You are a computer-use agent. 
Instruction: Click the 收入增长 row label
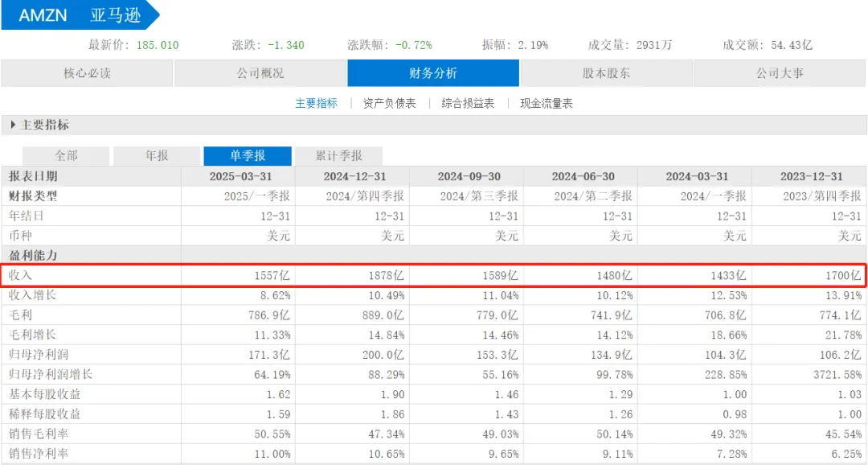pyautogui.click(x=32, y=295)
